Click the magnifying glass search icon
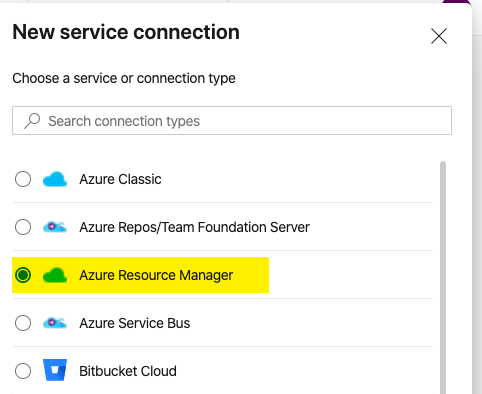482x394 pixels. 32,121
